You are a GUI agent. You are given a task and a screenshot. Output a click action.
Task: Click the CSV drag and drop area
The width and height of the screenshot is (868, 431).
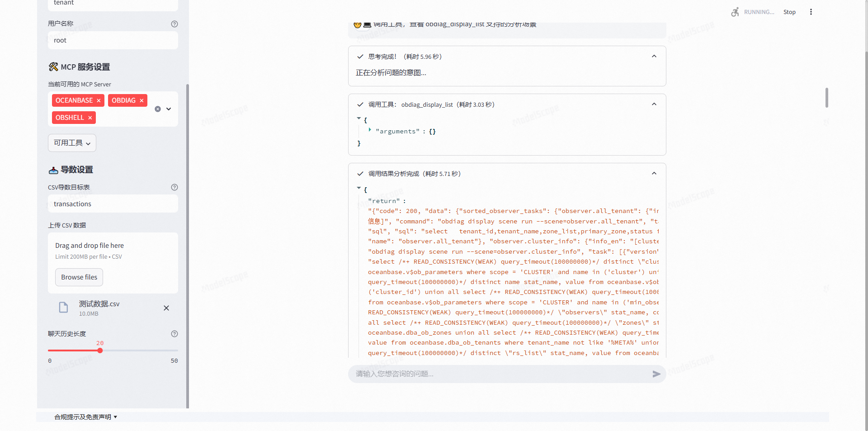[113, 263]
